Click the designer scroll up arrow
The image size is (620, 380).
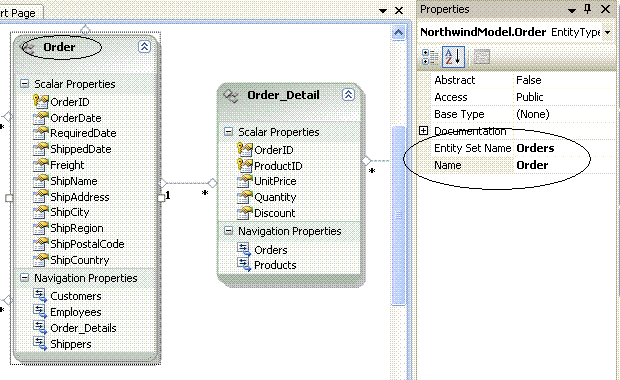tap(398, 32)
